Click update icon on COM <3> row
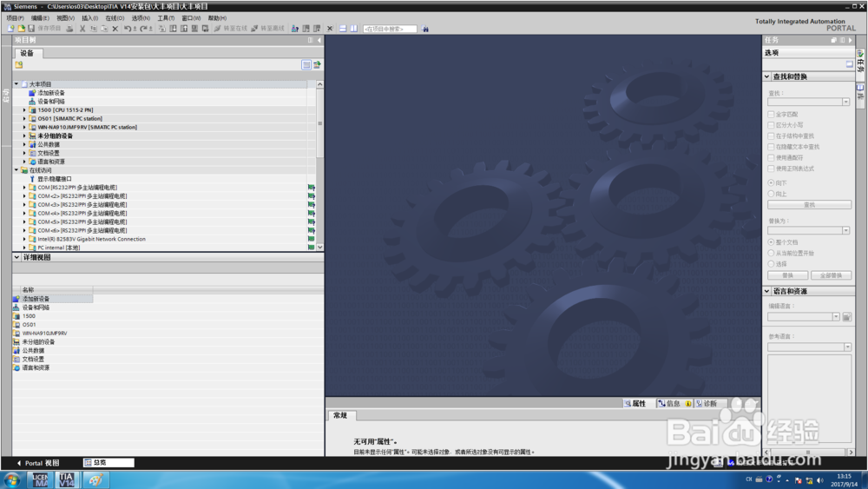 (311, 205)
